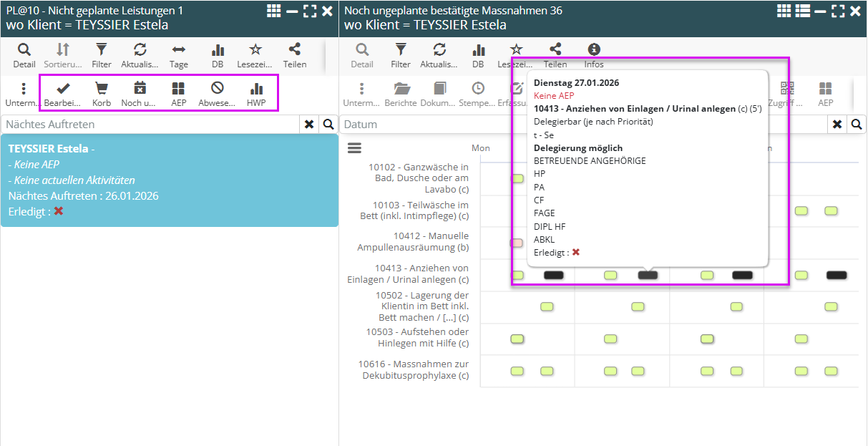Switch right panel to list view
The image size is (868, 446).
[802, 11]
